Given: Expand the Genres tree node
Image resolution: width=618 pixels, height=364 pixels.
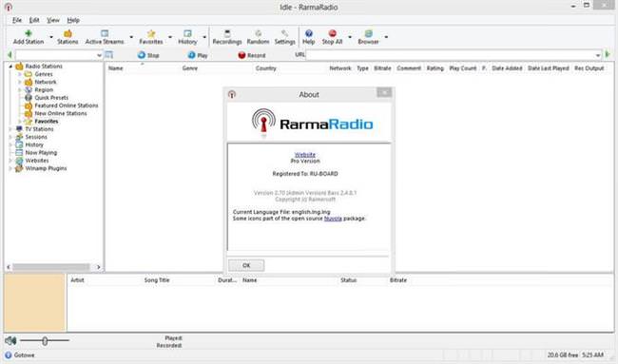Looking at the screenshot, I should coord(20,74).
